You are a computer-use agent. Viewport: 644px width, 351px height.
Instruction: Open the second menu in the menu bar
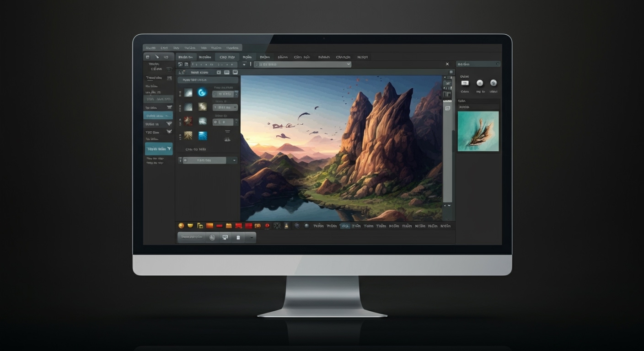coord(165,48)
